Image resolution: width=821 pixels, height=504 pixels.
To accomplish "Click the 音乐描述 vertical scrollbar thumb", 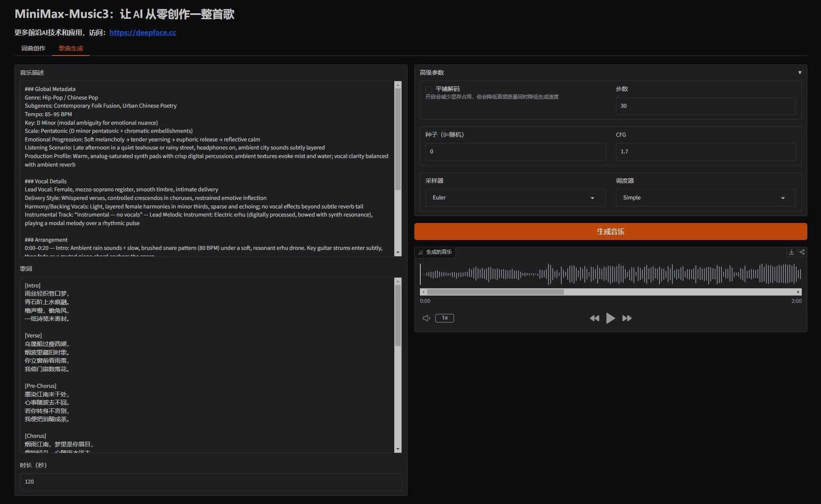I will tap(398, 139).
